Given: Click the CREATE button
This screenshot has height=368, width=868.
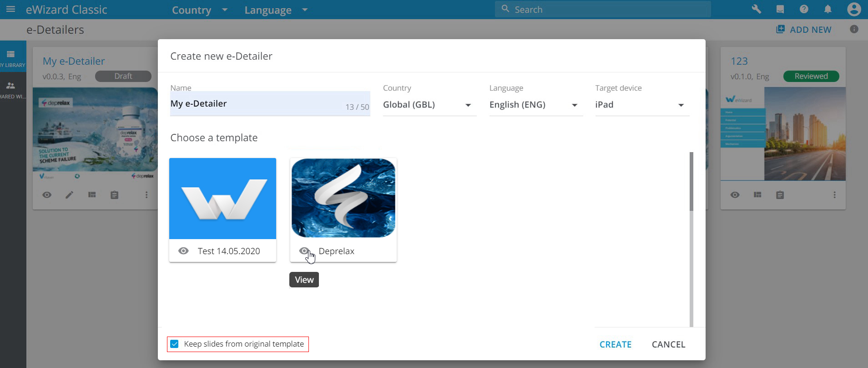Looking at the screenshot, I should point(615,344).
